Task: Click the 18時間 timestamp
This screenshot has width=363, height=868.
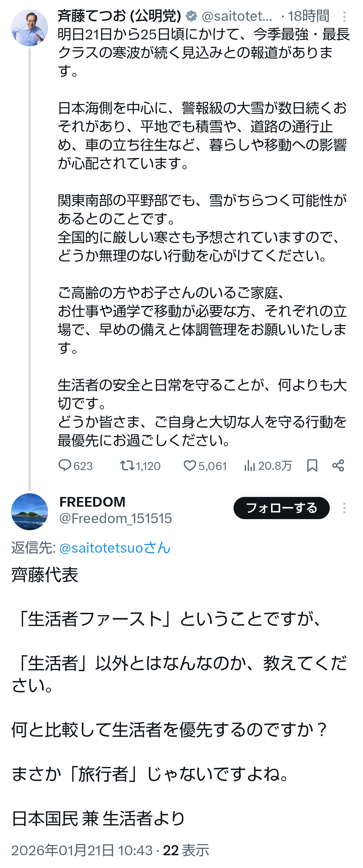Action: tap(308, 16)
